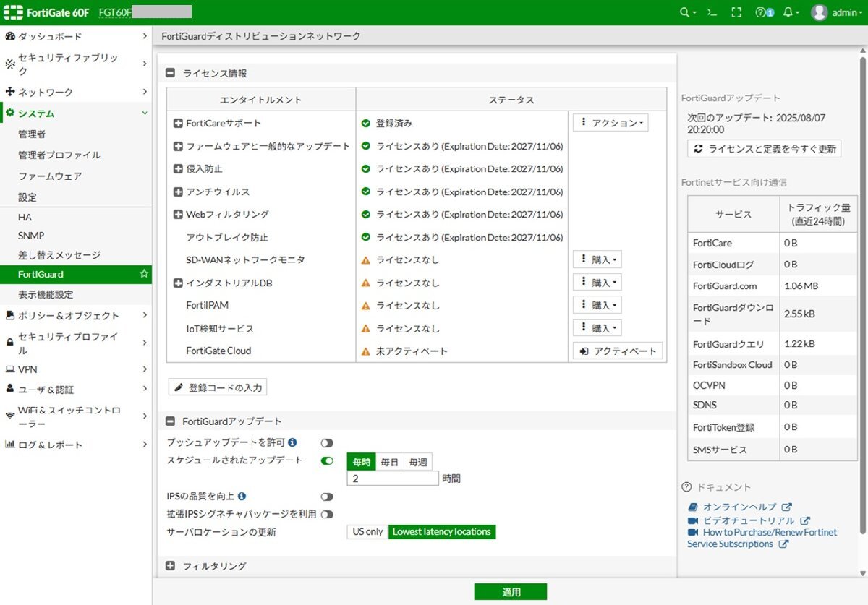Viewport: 868px width, 605px height.
Task: Open the search icon in top bar
Action: [x=684, y=12]
